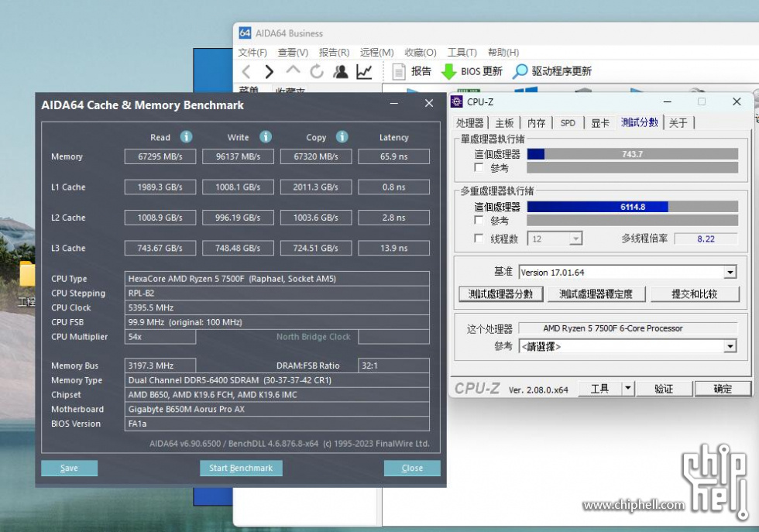Click the Read column info icon
Image resolution: width=759 pixels, height=532 pixels.
coord(187,137)
